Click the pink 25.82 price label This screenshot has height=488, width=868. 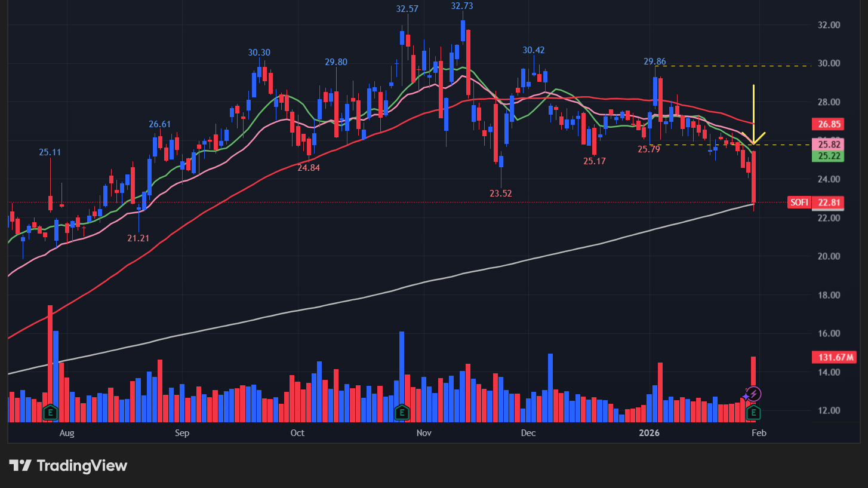[x=829, y=145]
